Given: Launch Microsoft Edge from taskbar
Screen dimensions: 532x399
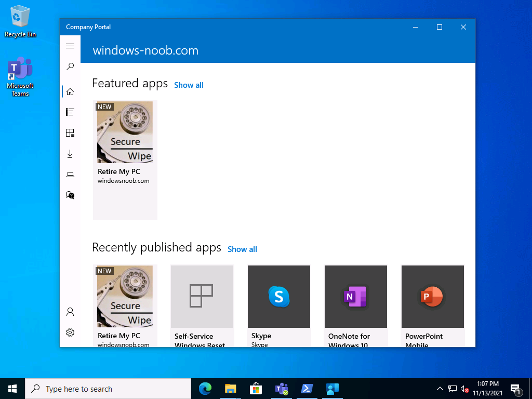Looking at the screenshot, I should (205, 389).
